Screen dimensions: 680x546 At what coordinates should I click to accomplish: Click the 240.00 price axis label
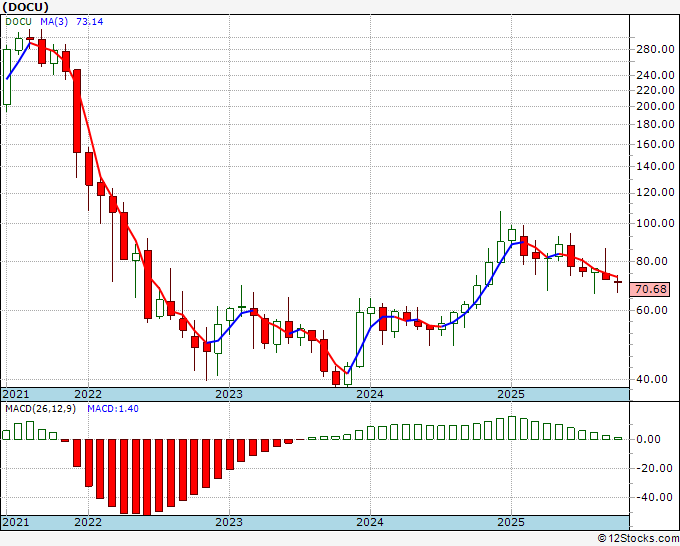[655, 75]
